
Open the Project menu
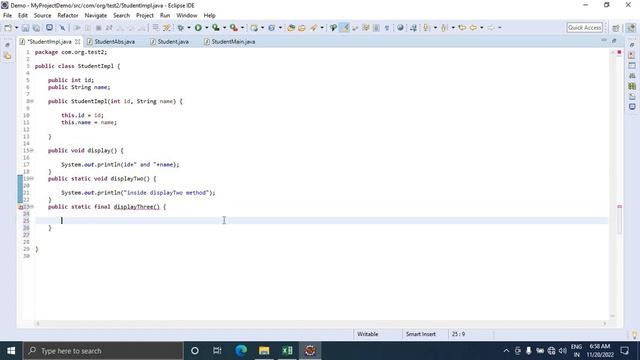[145, 16]
